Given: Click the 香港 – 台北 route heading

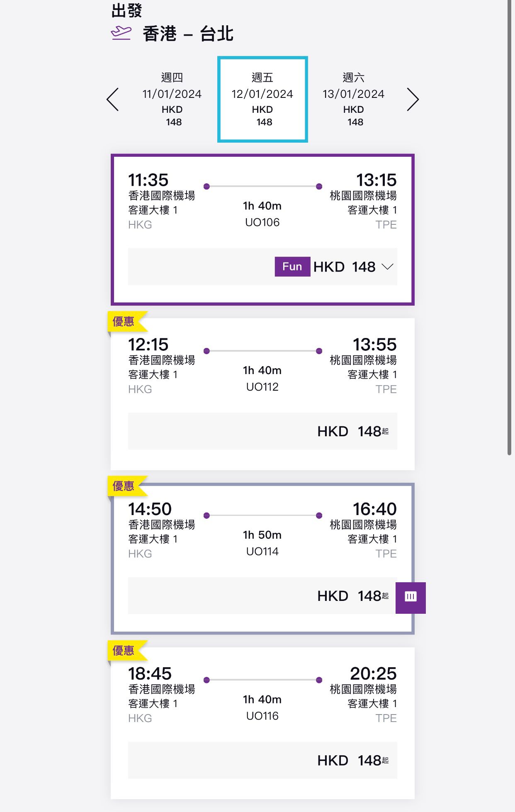Looking at the screenshot, I should [x=188, y=34].
